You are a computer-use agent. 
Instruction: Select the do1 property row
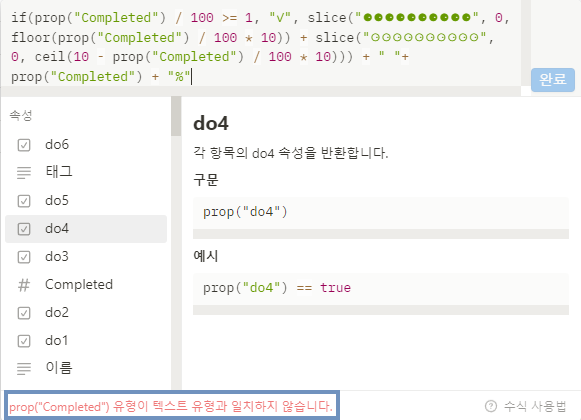pos(86,341)
